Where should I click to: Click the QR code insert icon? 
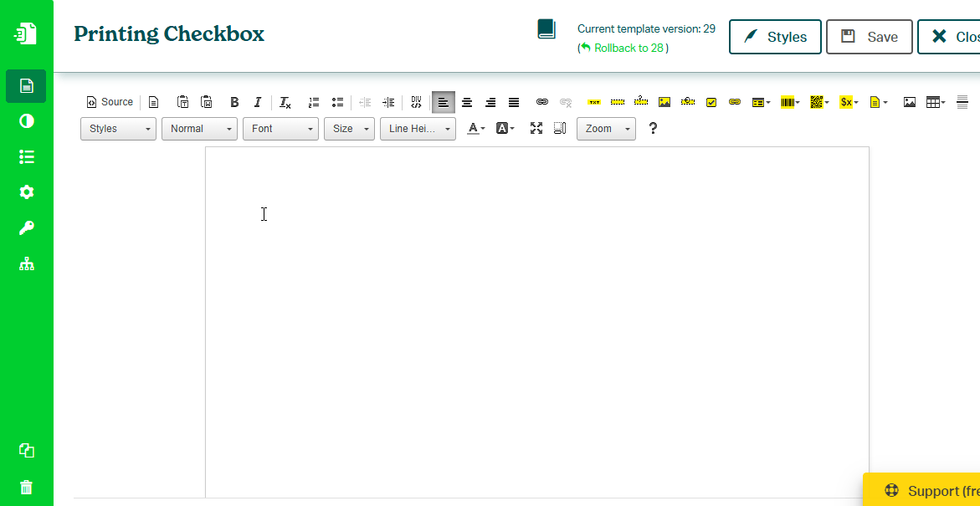click(817, 102)
